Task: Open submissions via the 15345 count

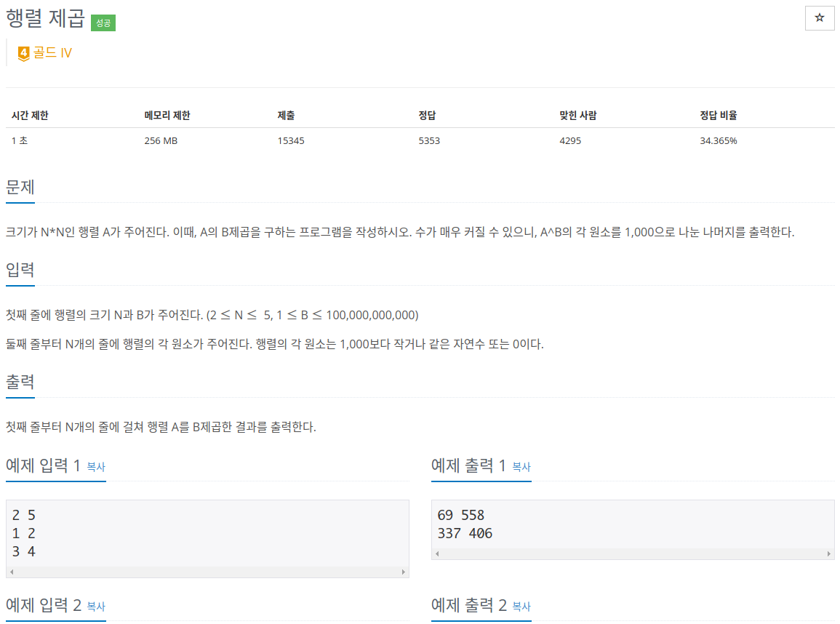Action: pyautogui.click(x=290, y=140)
